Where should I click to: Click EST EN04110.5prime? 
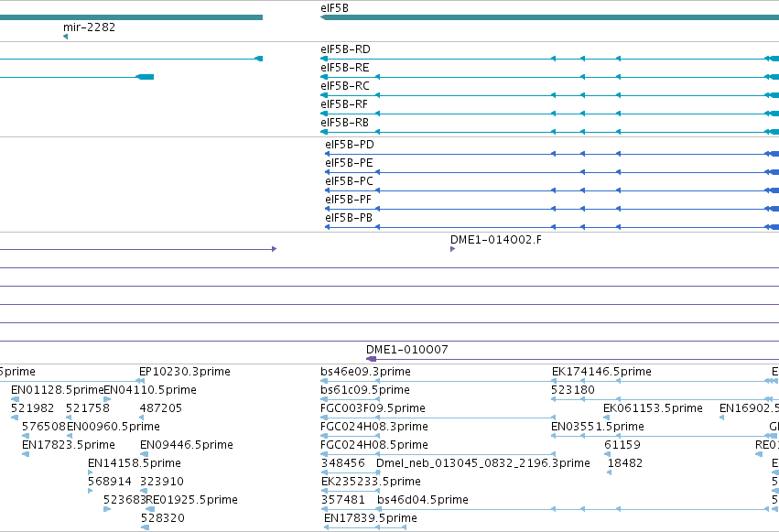(x=150, y=390)
